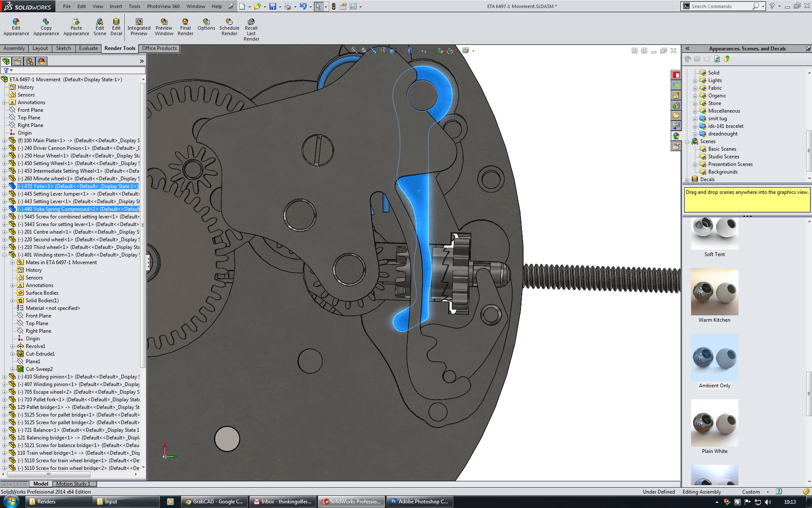Image resolution: width=812 pixels, height=508 pixels.
Task: Open the DisplayManager tab in feature tree
Action: pyautogui.click(x=41, y=61)
